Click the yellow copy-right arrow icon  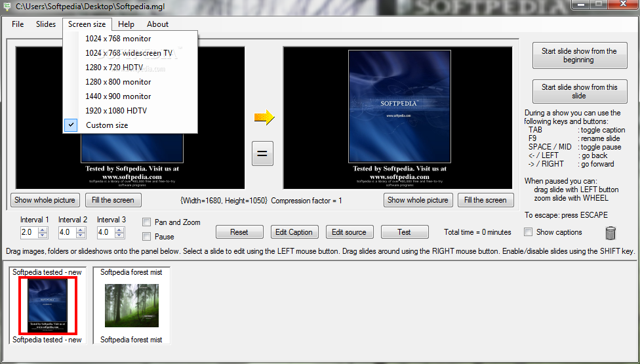coord(264,117)
